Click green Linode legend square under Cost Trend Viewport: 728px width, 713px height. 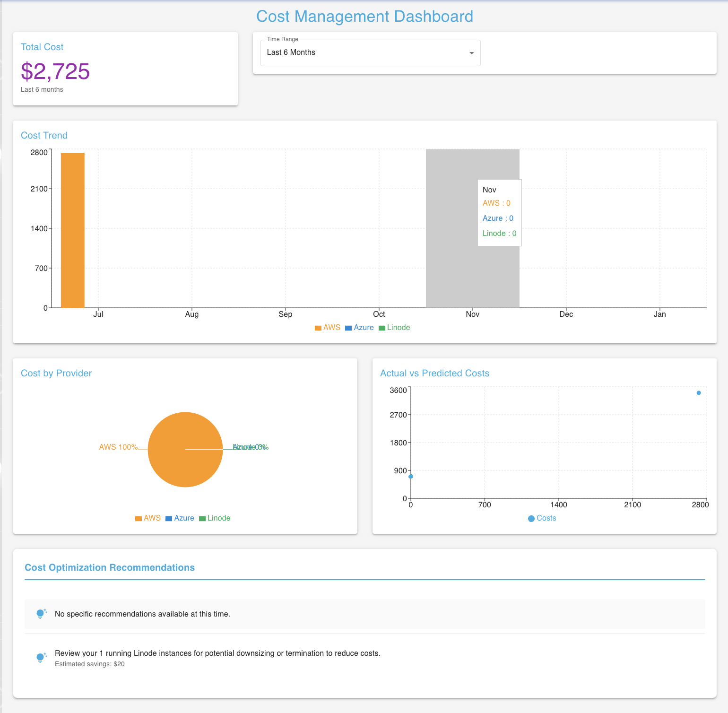click(382, 328)
